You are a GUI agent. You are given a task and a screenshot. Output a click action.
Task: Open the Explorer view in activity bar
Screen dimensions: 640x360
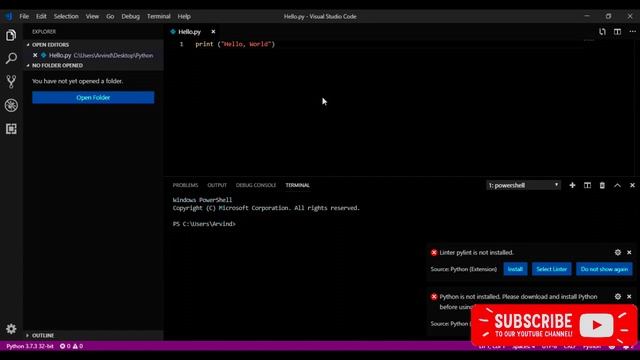pos(11,36)
